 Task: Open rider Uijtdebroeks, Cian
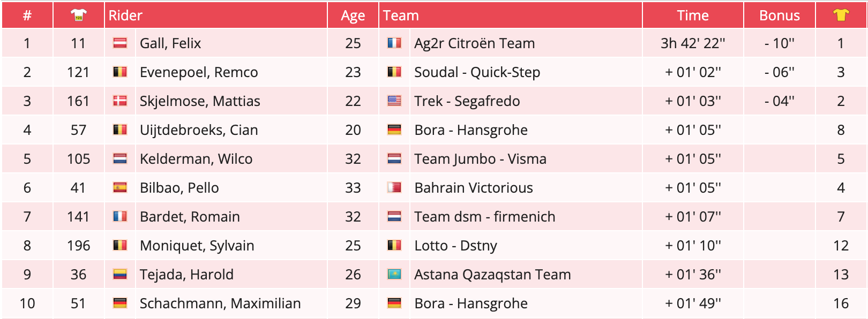pos(199,130)
